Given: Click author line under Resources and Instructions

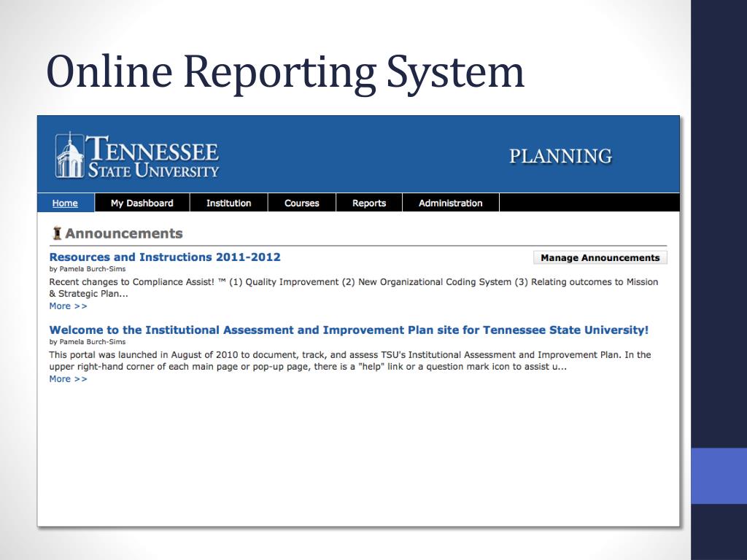Looking at the screenshot, I should (88, 269).
